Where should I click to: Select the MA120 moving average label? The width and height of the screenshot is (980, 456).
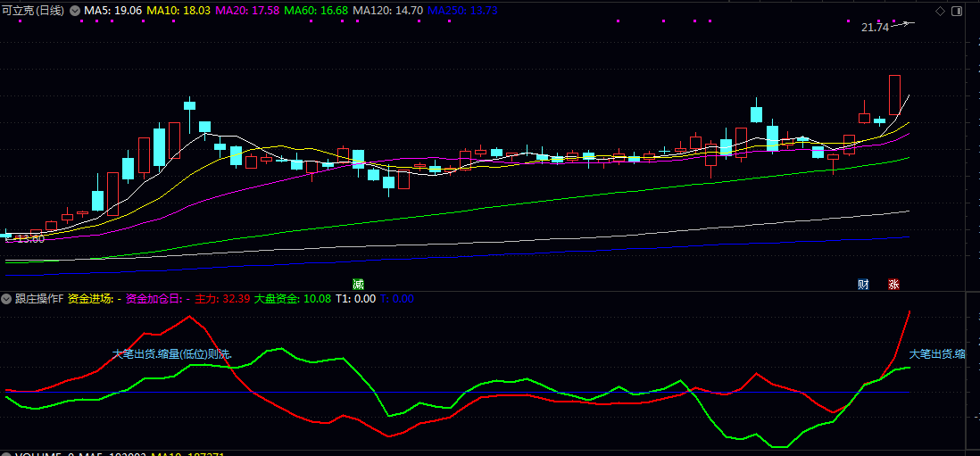click(387, 11)
